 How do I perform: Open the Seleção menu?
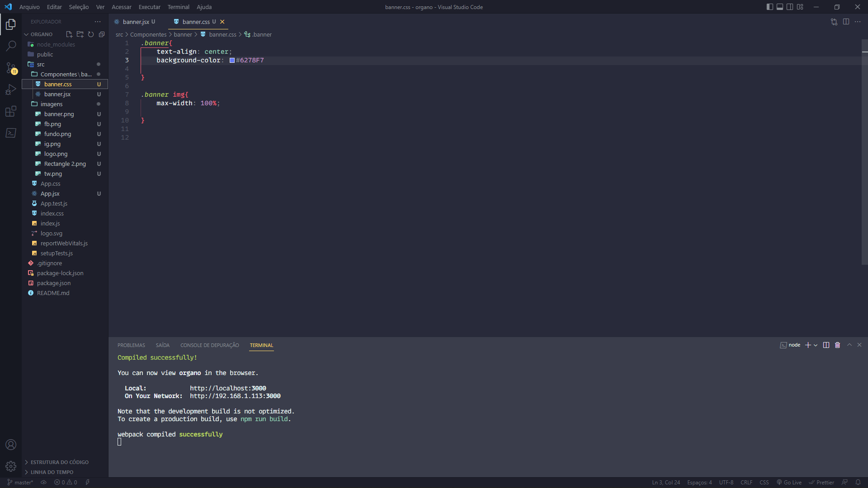tap(79, 7)
